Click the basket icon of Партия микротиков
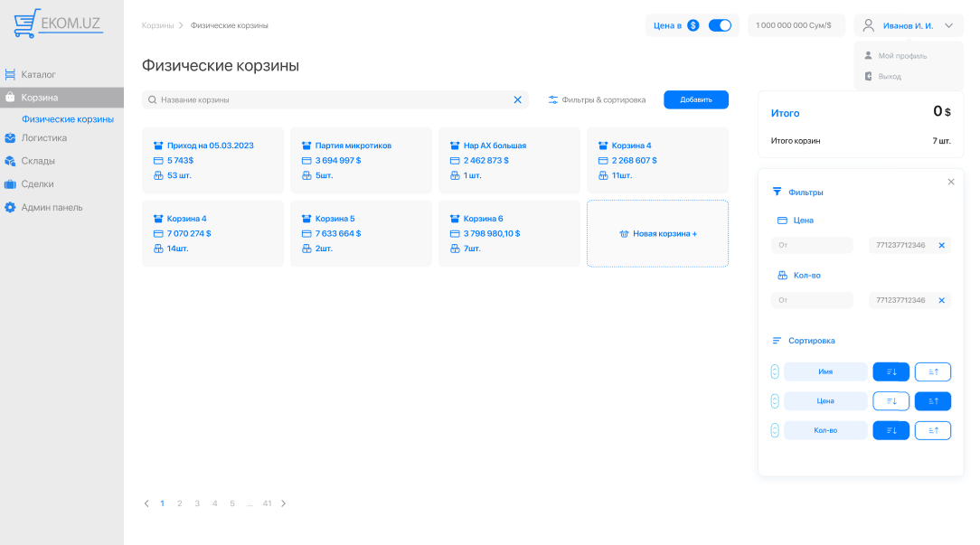The height and width of the screenshot is (545, 980). point(306,146)
